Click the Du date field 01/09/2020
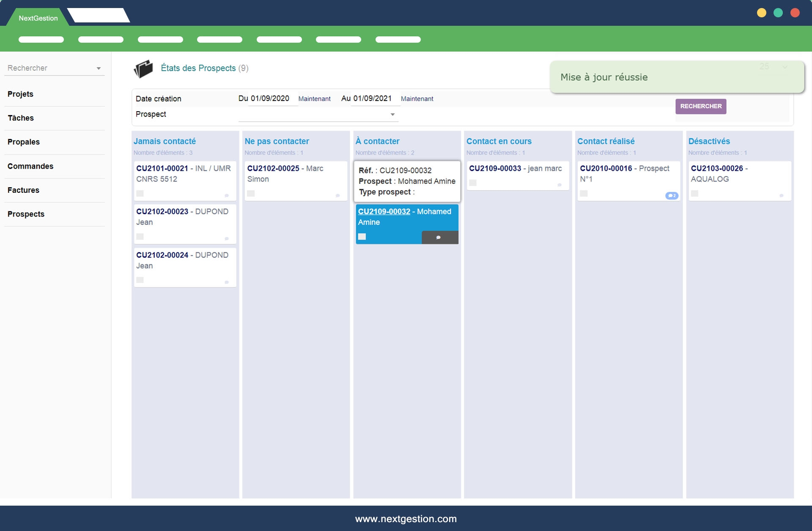 [x=270, y=99]
